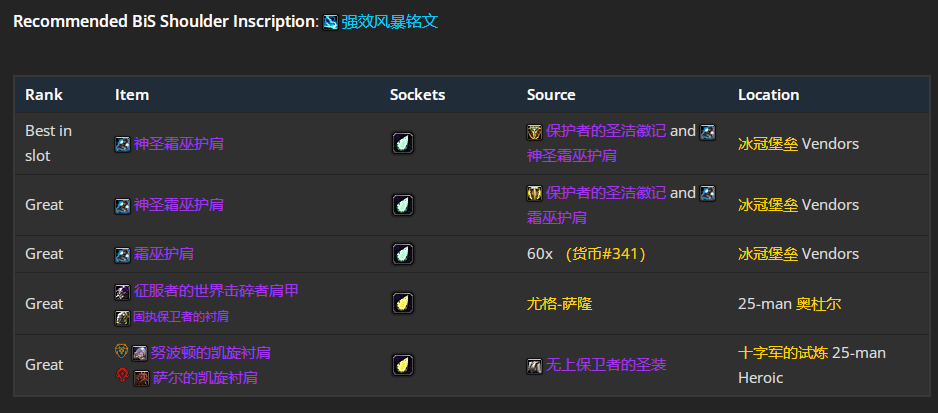
Task: Open 冰冠堡垒 location link in Best in slot row
Action: pos(768,143)
